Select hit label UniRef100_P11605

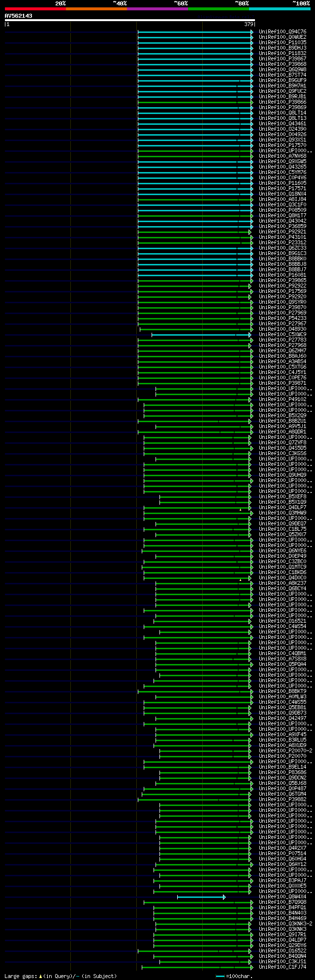click(x=283, y=183)
